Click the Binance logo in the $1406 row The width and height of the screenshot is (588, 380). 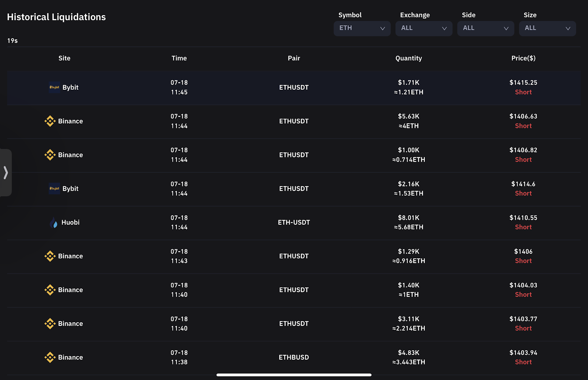tap(50, 256)
